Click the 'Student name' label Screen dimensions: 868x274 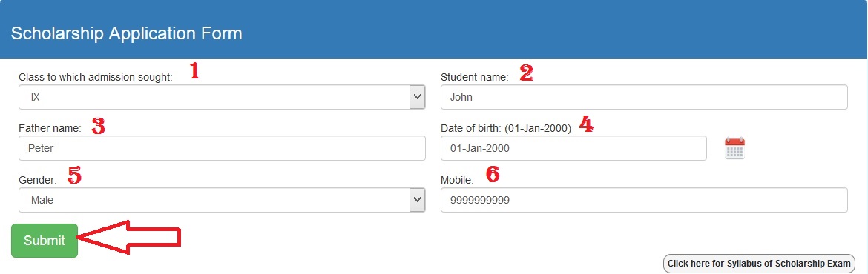pos(474,77)
